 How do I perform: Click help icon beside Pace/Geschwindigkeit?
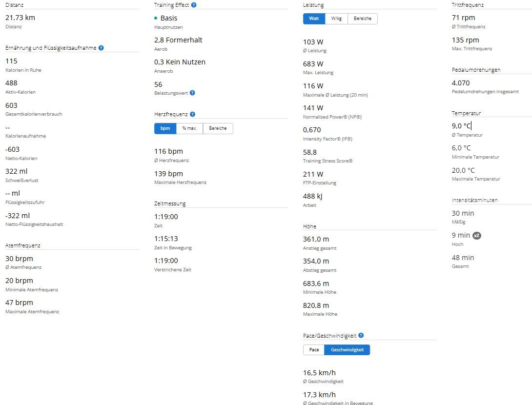[361, 336]
